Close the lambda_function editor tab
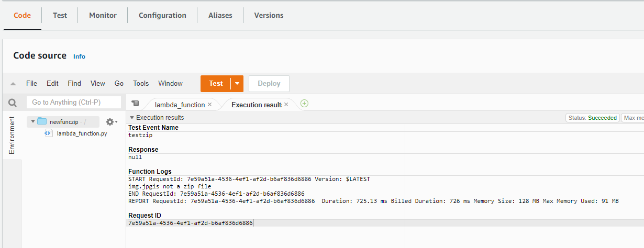This screenshot has width=644, height=248. [x=210, y=105]
